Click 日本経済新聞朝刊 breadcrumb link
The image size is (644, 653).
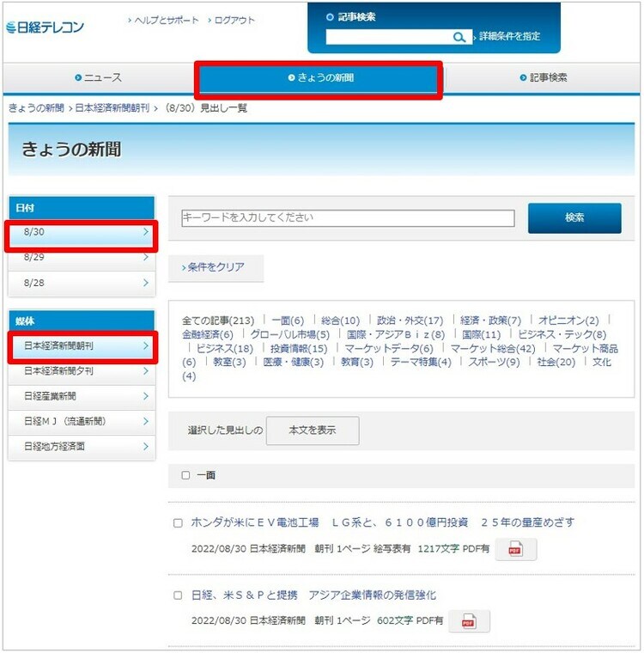[112, 108]
